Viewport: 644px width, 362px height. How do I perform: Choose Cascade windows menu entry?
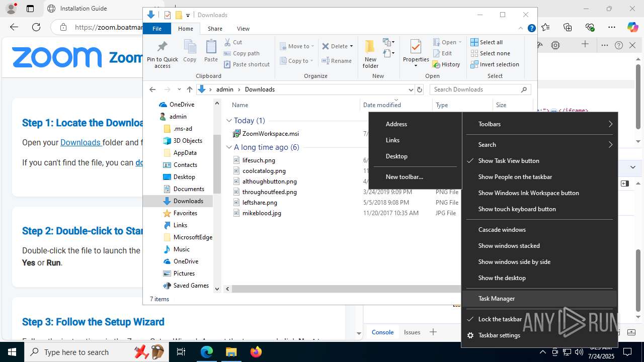coord(539,230)
